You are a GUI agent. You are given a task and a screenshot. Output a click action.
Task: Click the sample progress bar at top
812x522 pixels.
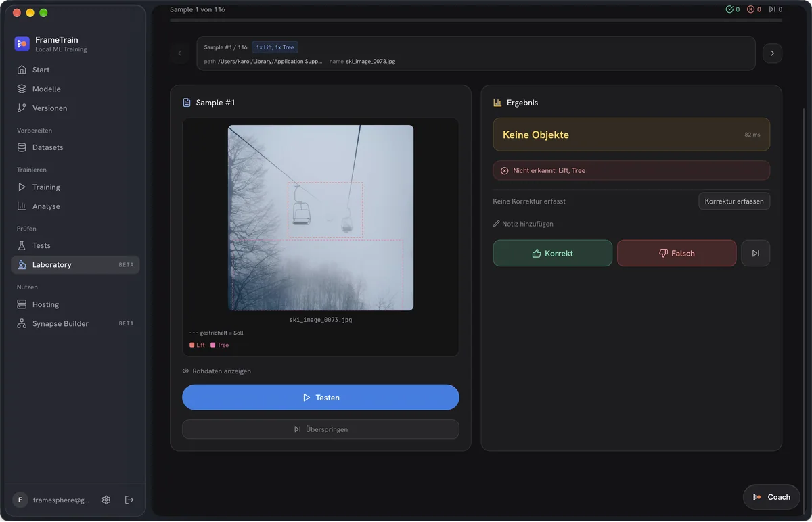pyautogui.click(x=476, y=20)
